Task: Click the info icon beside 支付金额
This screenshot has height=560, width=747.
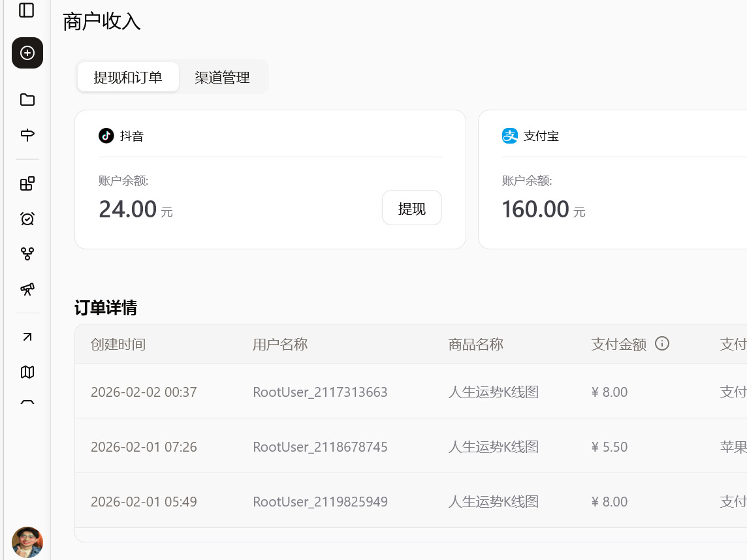Action: [x=662, y=343]
